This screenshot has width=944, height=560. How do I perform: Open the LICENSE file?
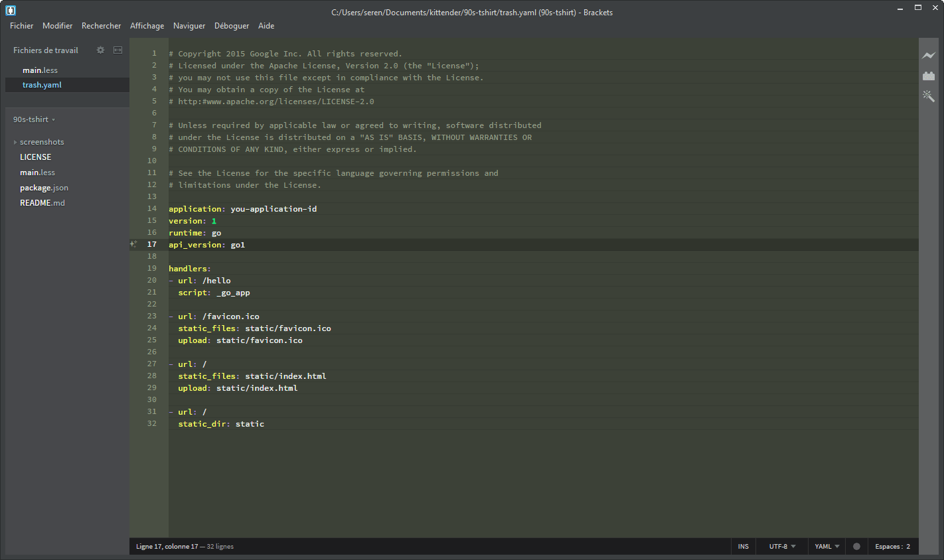(35, 157)
